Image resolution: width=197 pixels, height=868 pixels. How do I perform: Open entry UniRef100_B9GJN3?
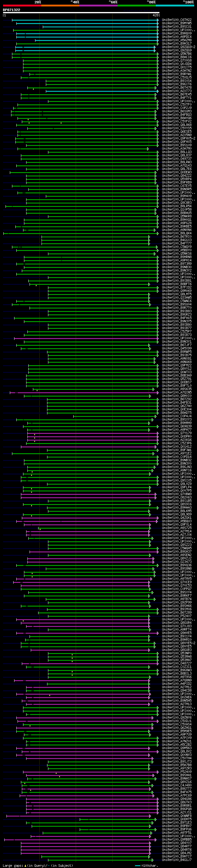click(176, 467)
